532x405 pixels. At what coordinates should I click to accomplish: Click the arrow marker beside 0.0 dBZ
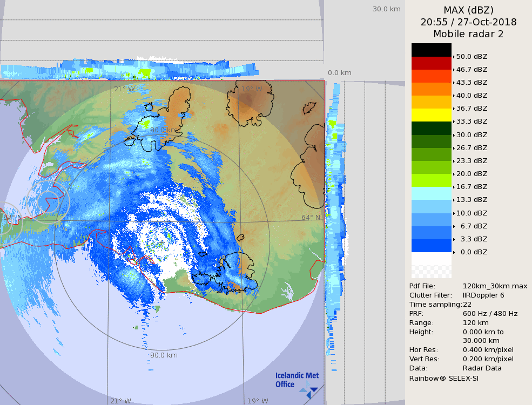point(454,252)
